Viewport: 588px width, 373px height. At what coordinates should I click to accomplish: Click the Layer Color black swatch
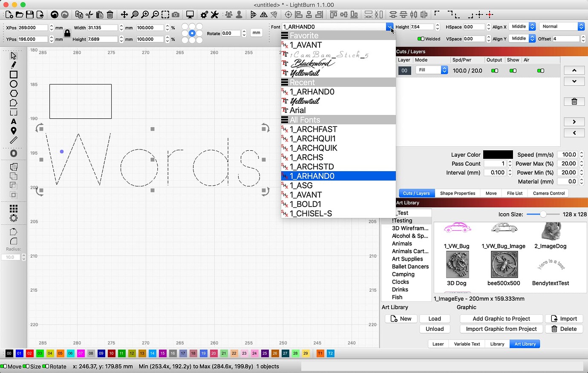click(x=498, y=155)
